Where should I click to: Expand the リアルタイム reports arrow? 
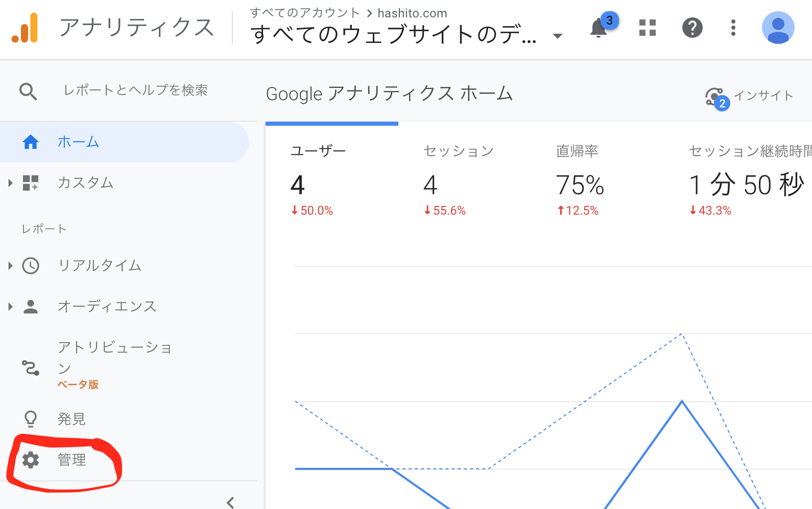click(x=10, y=266)
